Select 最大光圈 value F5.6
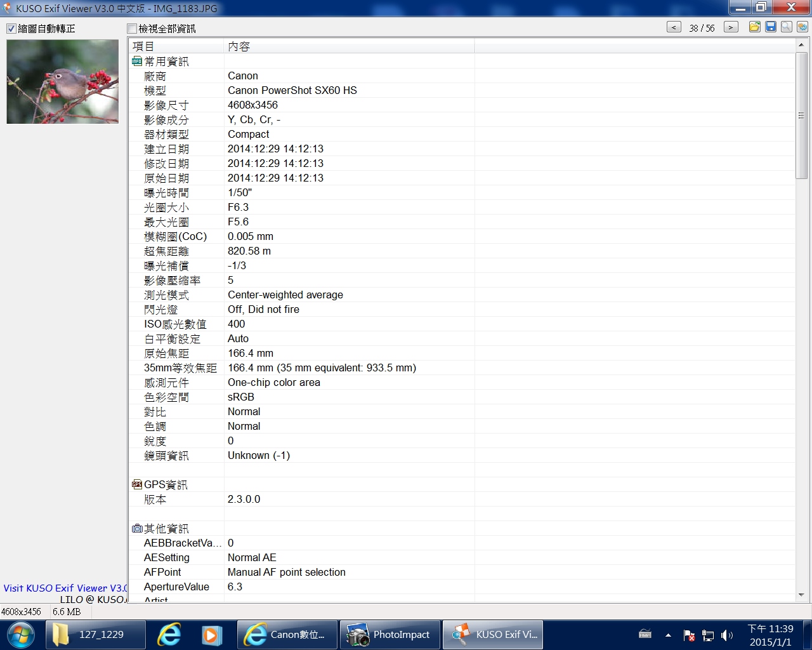The width and height of the screenshot is (812, 650). pos(238,222)
